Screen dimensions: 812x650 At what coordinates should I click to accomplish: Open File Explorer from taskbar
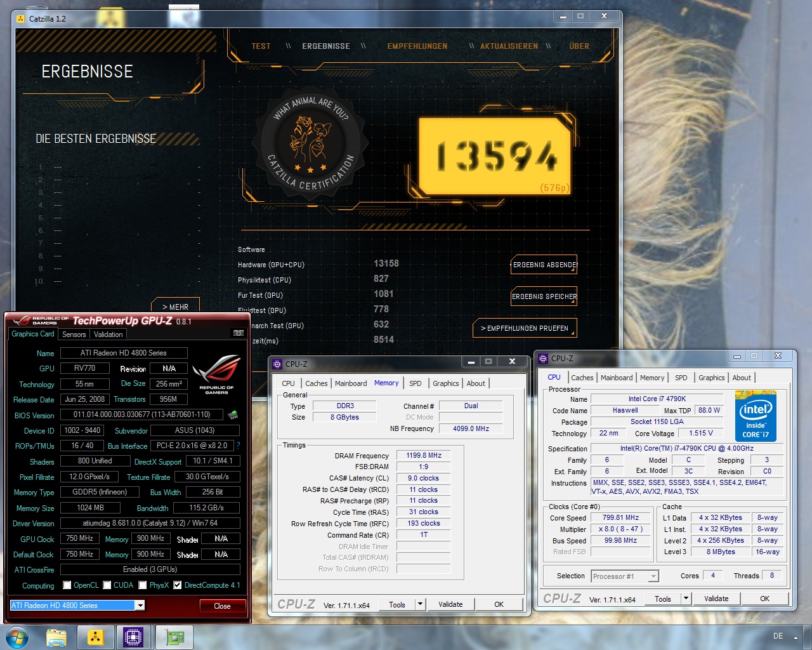[56, 637]
